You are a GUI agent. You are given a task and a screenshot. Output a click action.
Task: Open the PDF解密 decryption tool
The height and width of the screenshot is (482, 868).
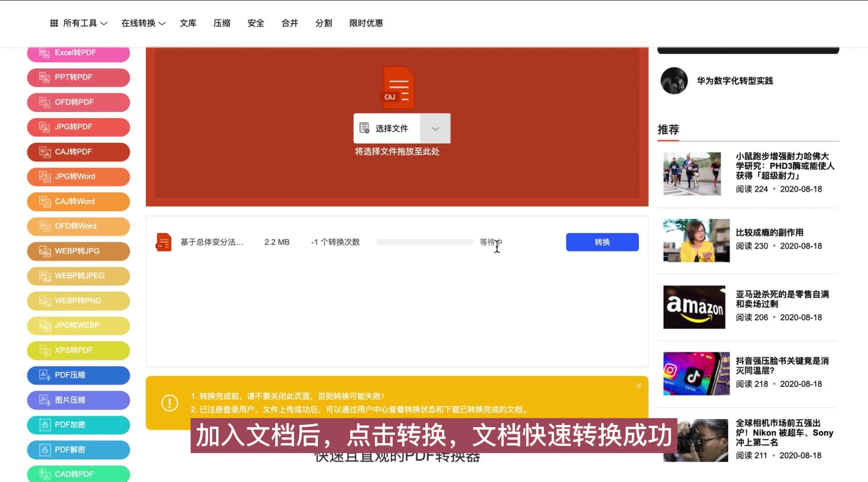pos(79,449)
